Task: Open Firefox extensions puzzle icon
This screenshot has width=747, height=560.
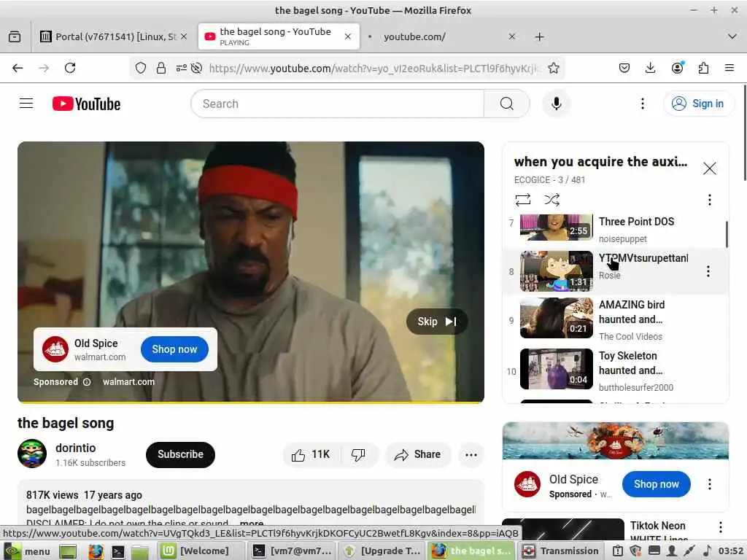Action: click(x=703, y=68)
